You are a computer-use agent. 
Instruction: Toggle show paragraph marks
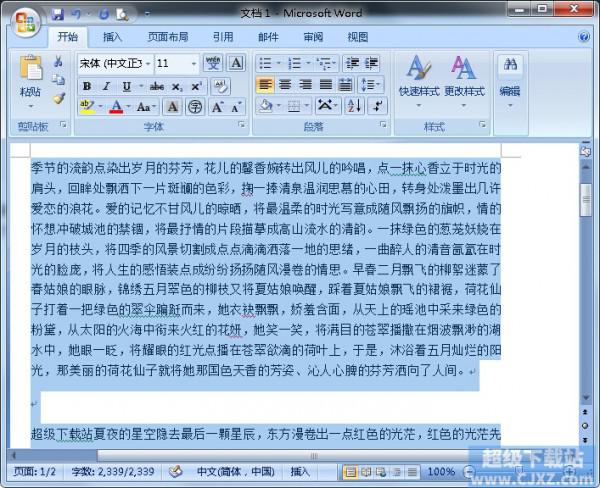point(377,106)
